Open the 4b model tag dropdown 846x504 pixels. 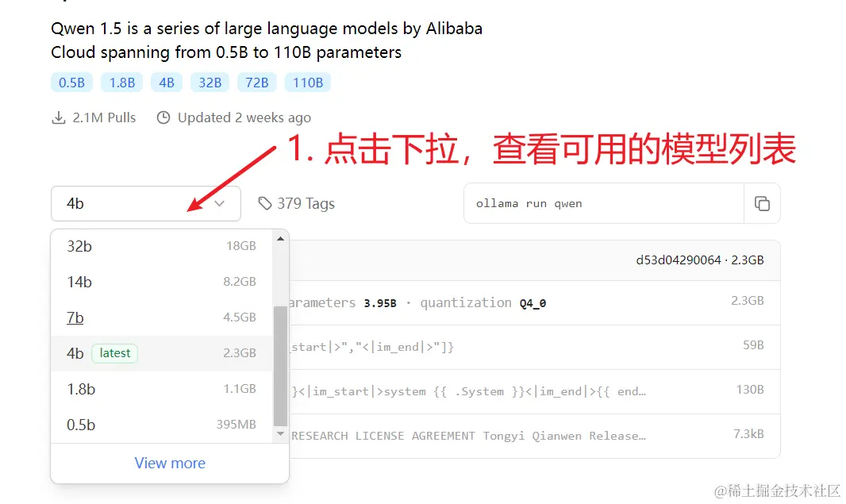coord(146,203)
